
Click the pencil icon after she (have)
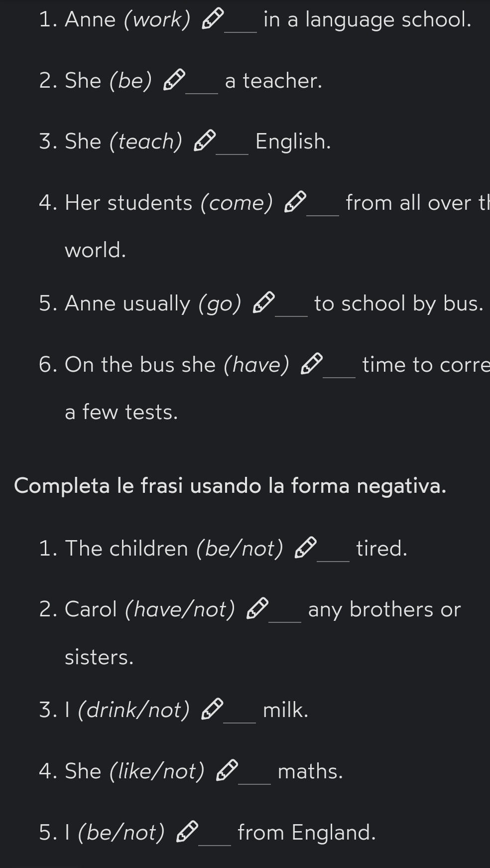[x=312, y=364]
